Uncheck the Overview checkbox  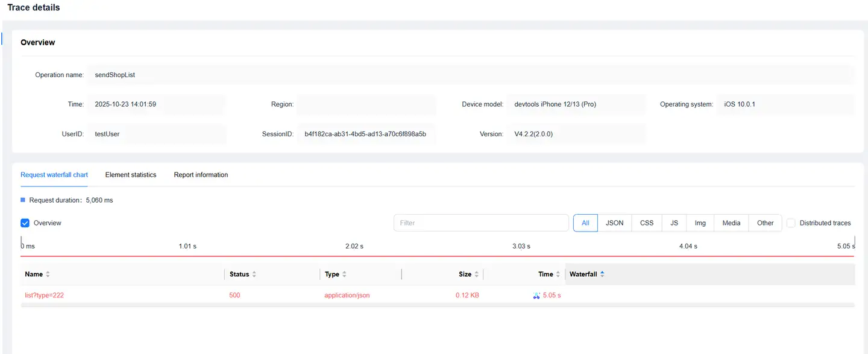pos(25,223)
